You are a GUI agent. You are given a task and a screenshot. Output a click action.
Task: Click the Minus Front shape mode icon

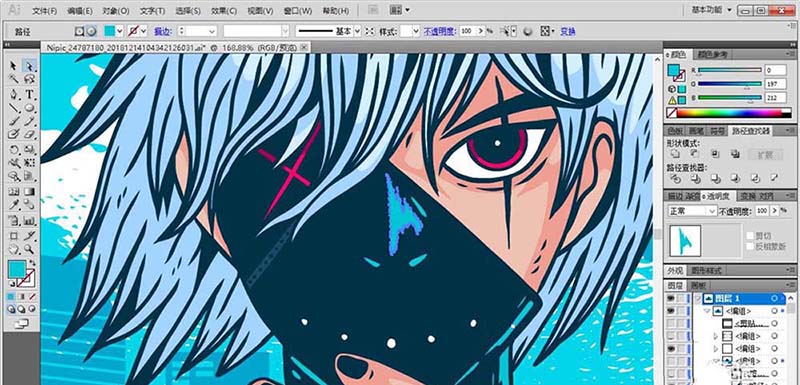694,153
